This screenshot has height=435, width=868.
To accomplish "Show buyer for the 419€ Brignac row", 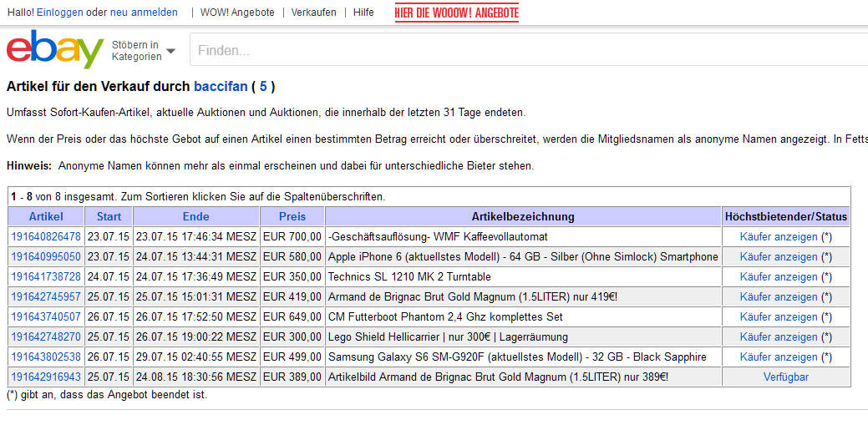I will click(x=779, y=296).
